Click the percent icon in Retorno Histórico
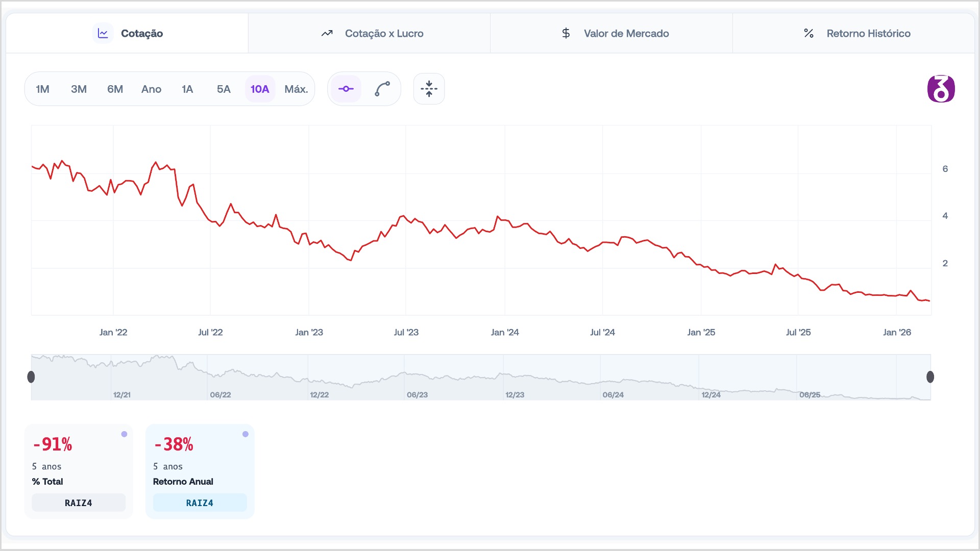This screenshot has height=551, width=980. click(808, 33)
